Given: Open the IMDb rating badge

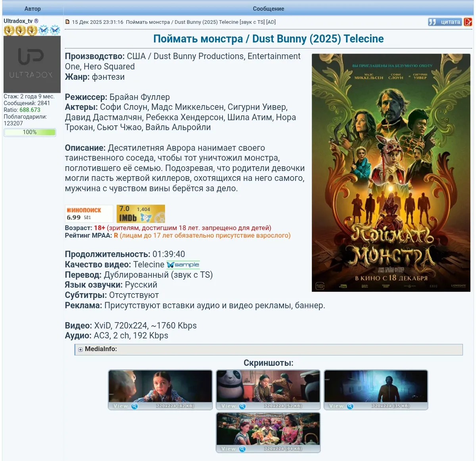Looking at the screenshot, I should pos(141,213).
